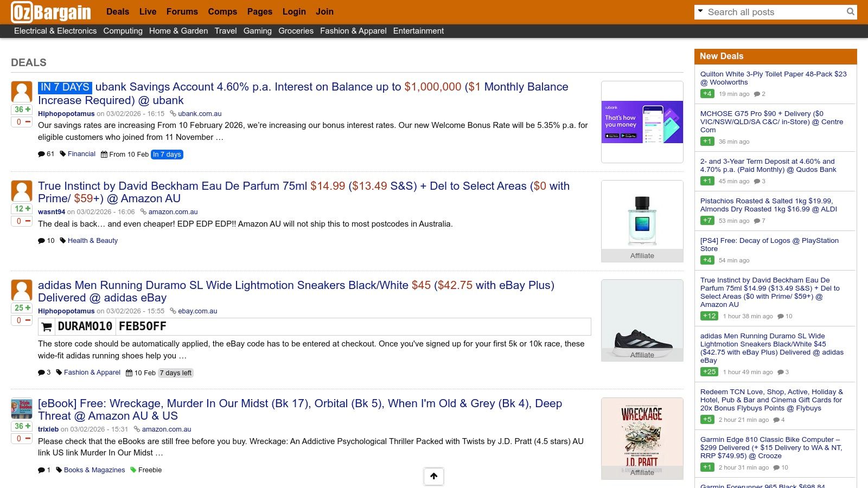The width and height of the screenshot is (868, 488).
Task: Click the search magnifier icon
Action: (850, 11)
